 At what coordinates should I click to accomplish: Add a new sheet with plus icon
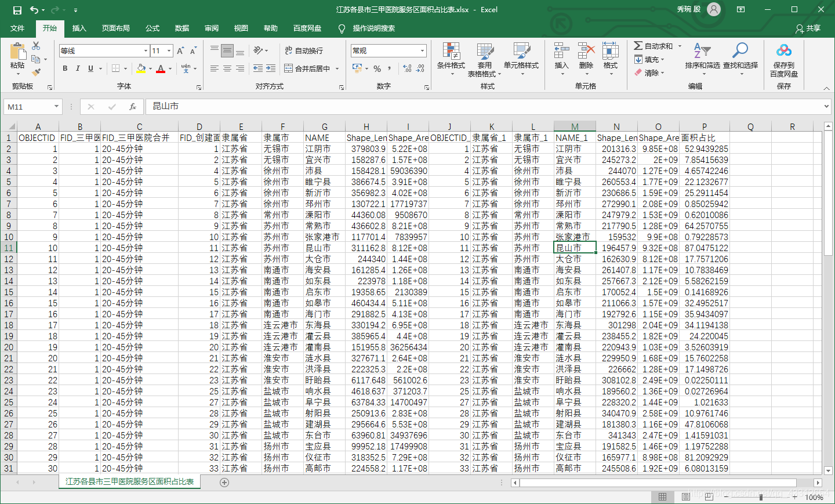[x=224, y=483]
